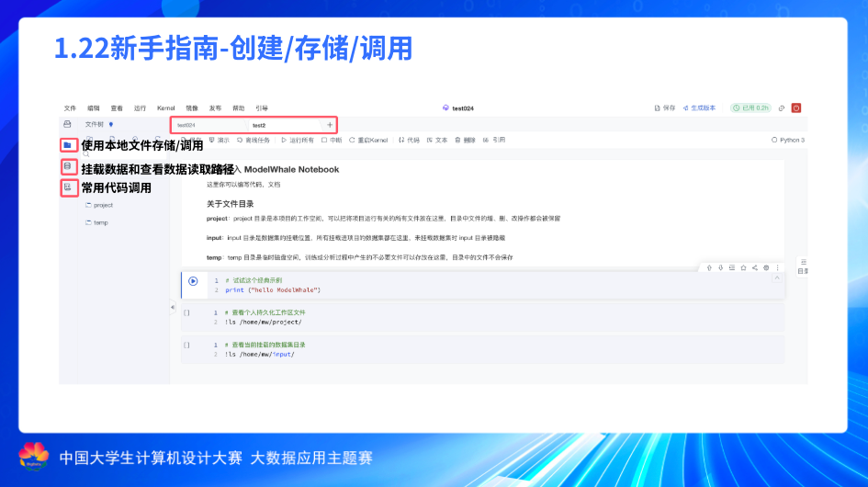Expand the project folder in file tree
The image size is (868, 487).
click(98, 205)
